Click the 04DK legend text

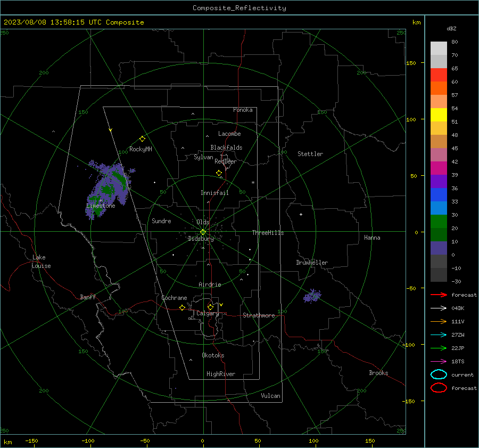(458, 308)
